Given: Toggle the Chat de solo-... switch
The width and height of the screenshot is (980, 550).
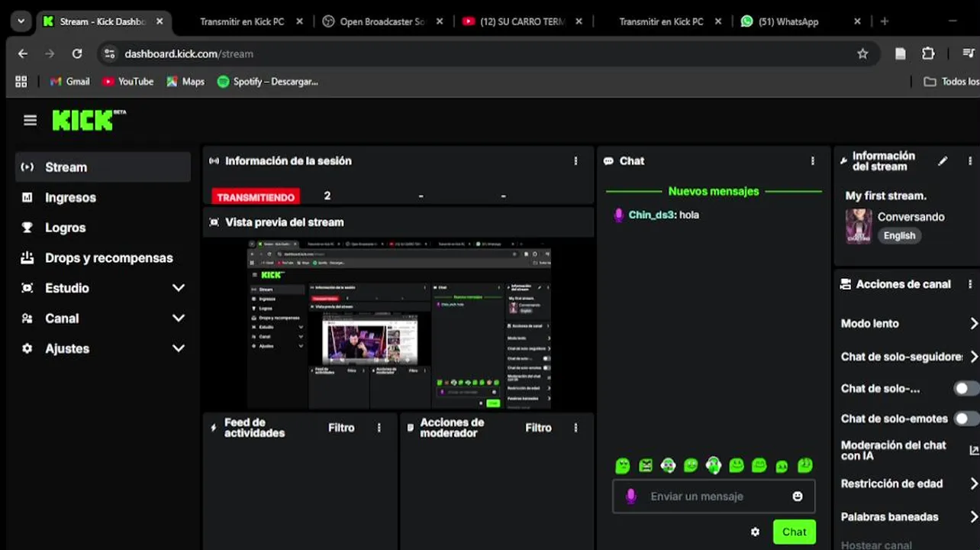Looking at the screenshot, I should click(966, 389).
